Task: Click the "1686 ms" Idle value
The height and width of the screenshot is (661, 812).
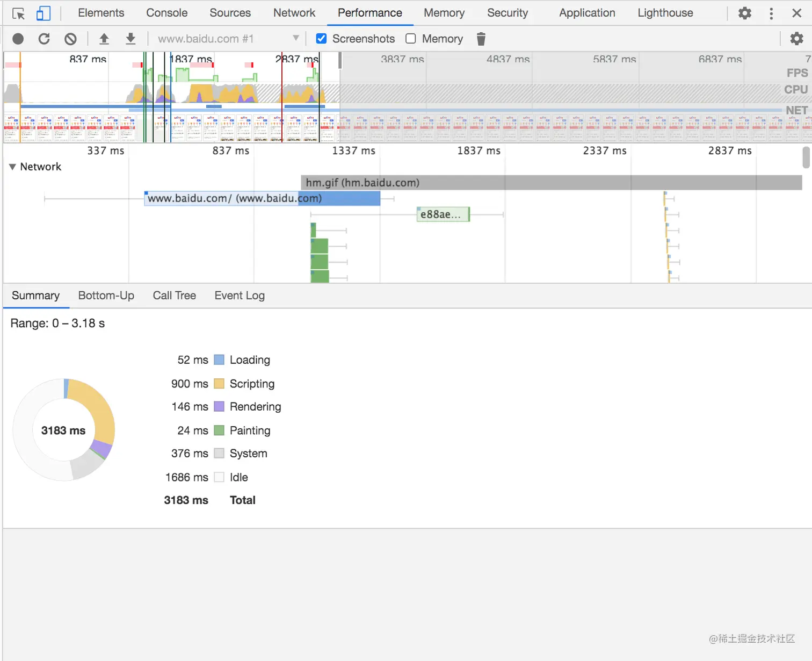Action: click(x=186, y=477)
